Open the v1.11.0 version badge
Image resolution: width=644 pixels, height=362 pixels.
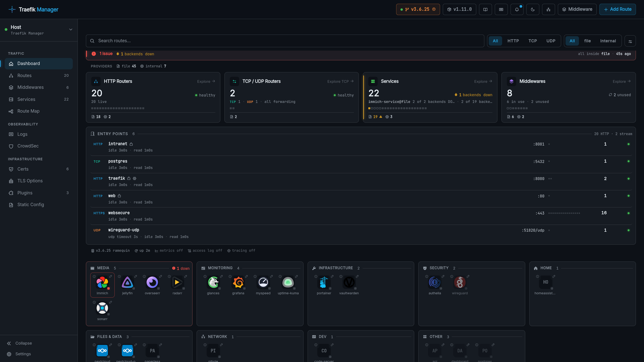tap(460, 9)
